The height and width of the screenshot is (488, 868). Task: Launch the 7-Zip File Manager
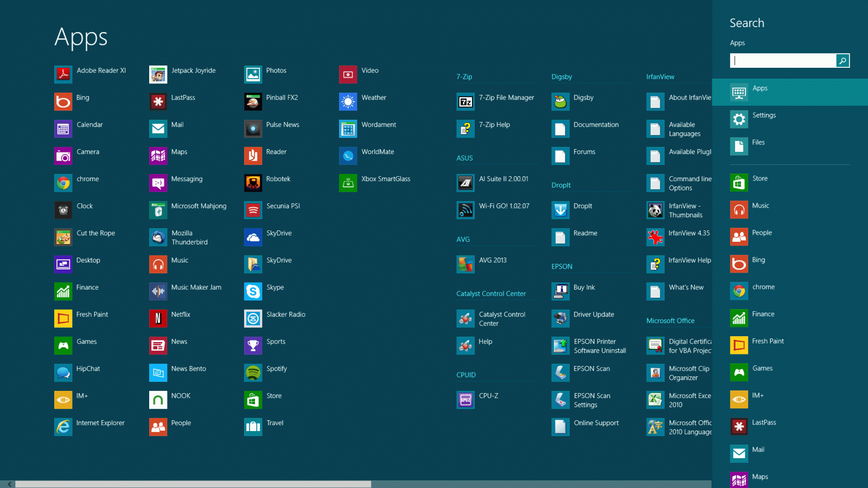(505, 101)
